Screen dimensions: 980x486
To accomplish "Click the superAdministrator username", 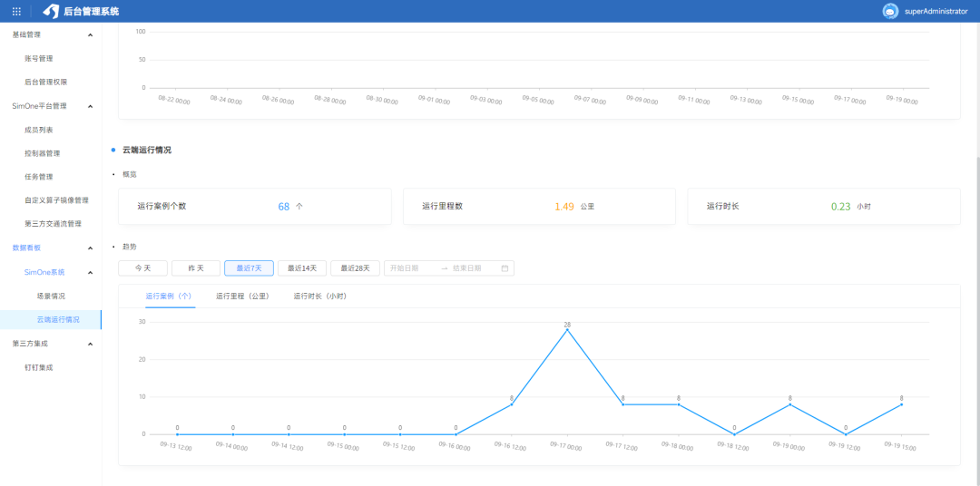I will click(x=936, y=11).
